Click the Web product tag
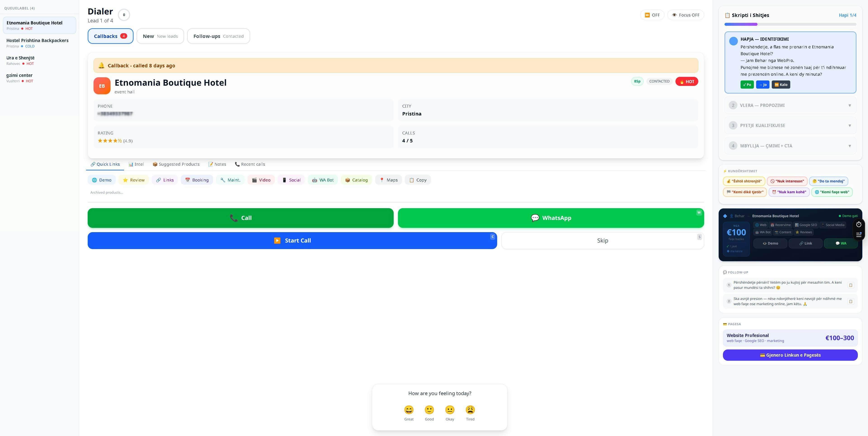The width and height of the screenshot is (868, 436). point(761,225)
